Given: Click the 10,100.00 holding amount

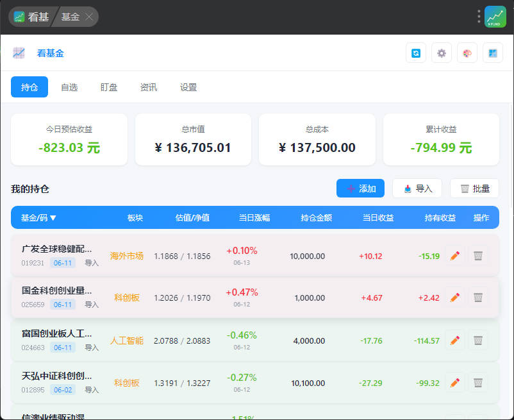Looking at the screenshot, I should tap(308, 383).
